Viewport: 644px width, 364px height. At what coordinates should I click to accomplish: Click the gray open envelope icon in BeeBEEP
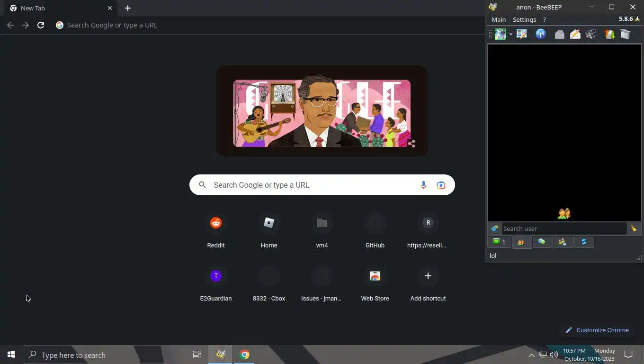tap(559, 34)
